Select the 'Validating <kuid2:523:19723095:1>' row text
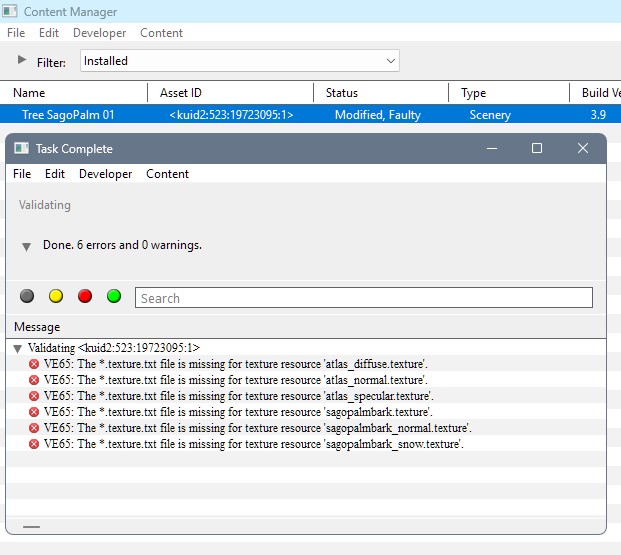The height and width of the screenshot is (555, 621). tap(114, 348)
